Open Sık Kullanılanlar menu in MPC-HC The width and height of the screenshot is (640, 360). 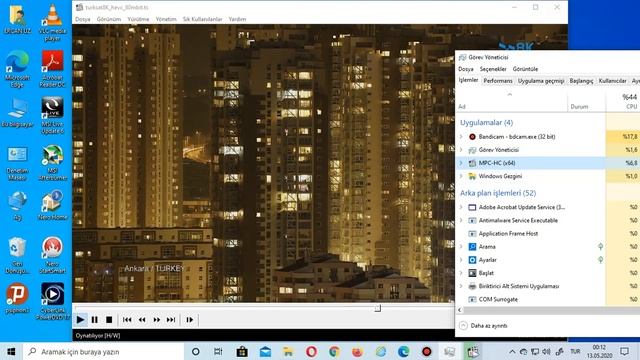(x=202, y=19)
